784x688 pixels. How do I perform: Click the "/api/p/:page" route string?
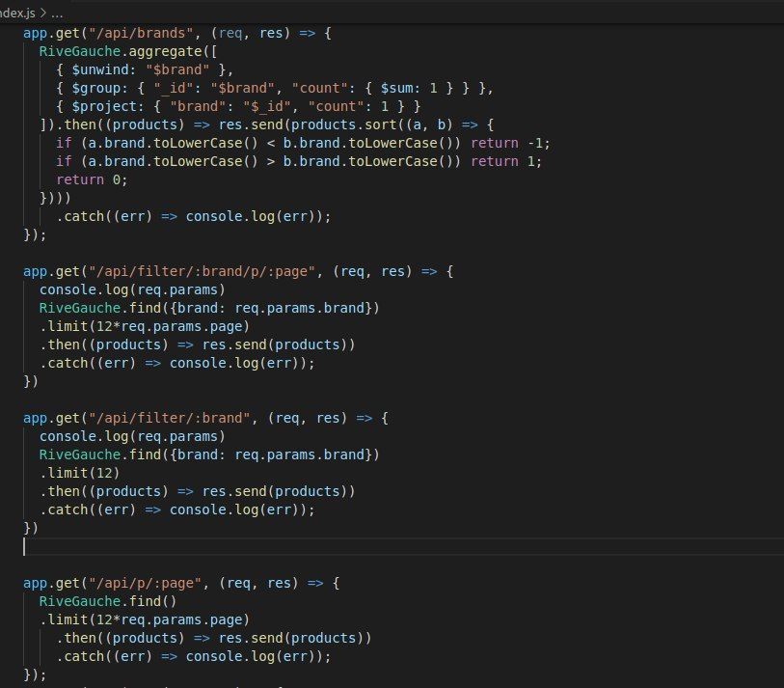tap(145, 584)
